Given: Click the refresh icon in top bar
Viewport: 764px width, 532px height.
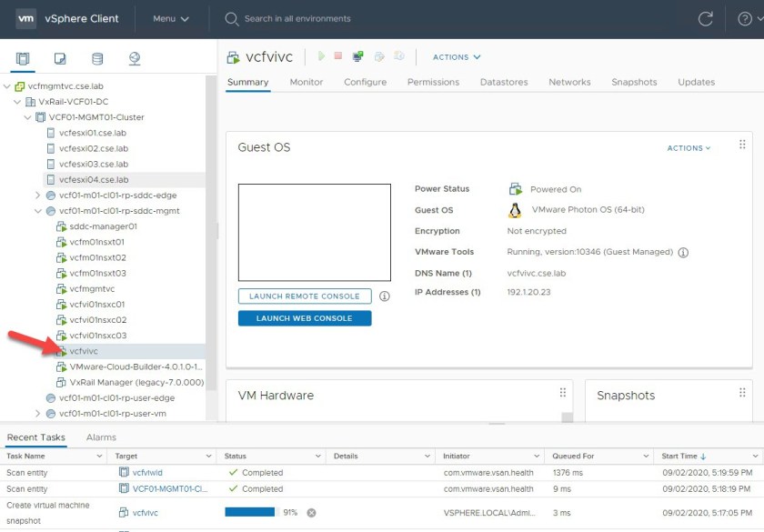Looking at the screenshot, I should (705, 18).
